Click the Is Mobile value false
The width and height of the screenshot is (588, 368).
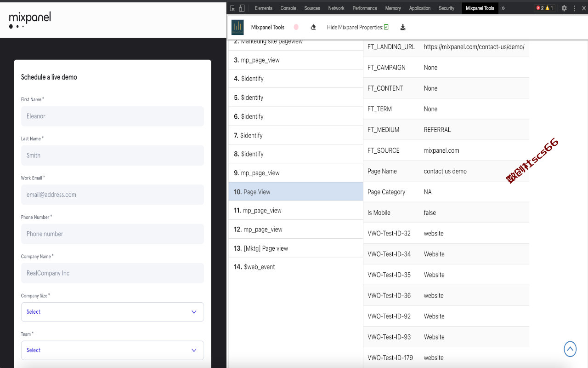pos(430,213)
